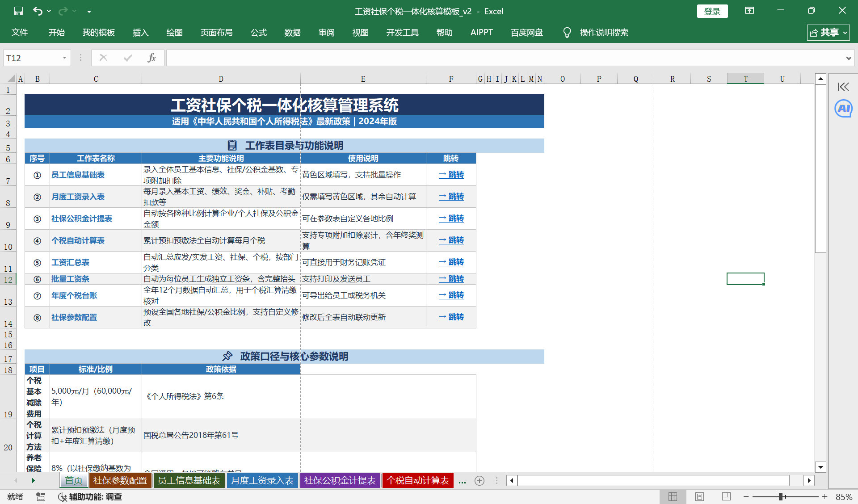Click the lightbulb 操作说明搜索 icon

(x=567, y=32)
